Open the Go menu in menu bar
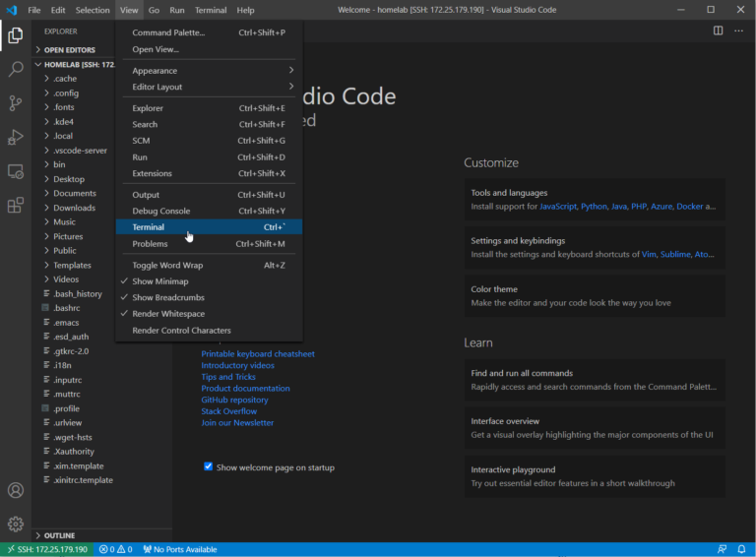Viewport: 756px width, 557px height. tap(154, 10)
